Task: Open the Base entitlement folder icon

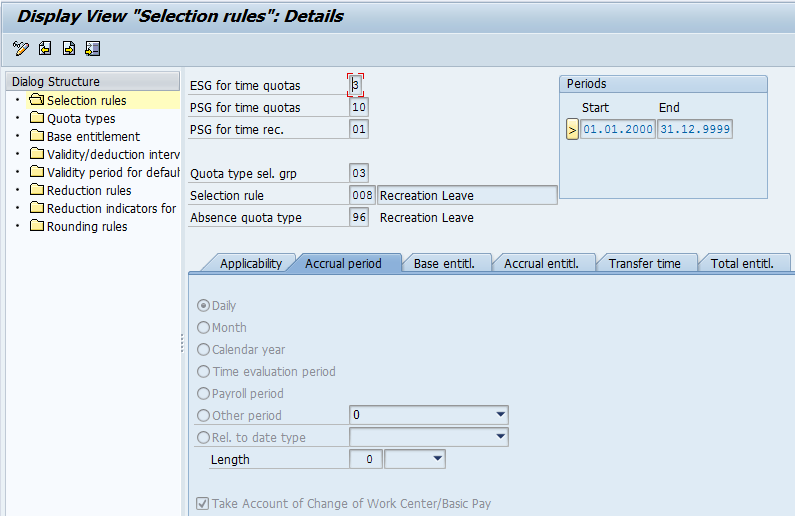Action: point(37,137)
